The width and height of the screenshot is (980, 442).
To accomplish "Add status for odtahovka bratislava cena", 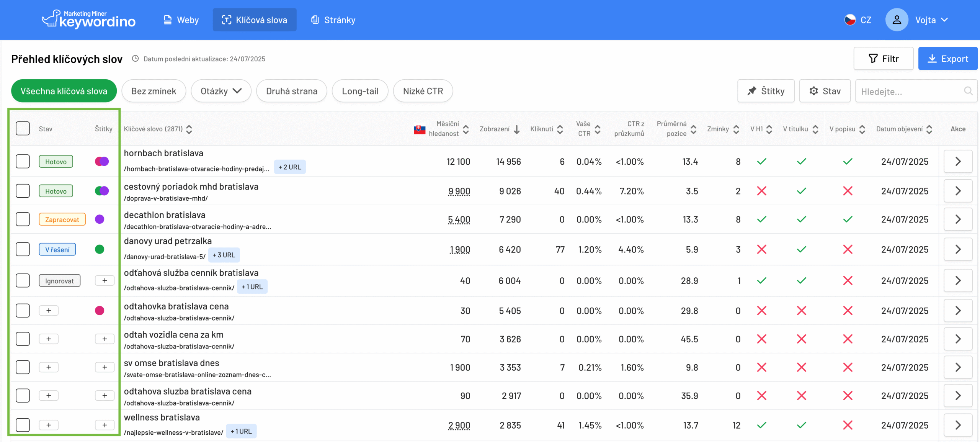I will pyautogui.click(x=49, y=310).
